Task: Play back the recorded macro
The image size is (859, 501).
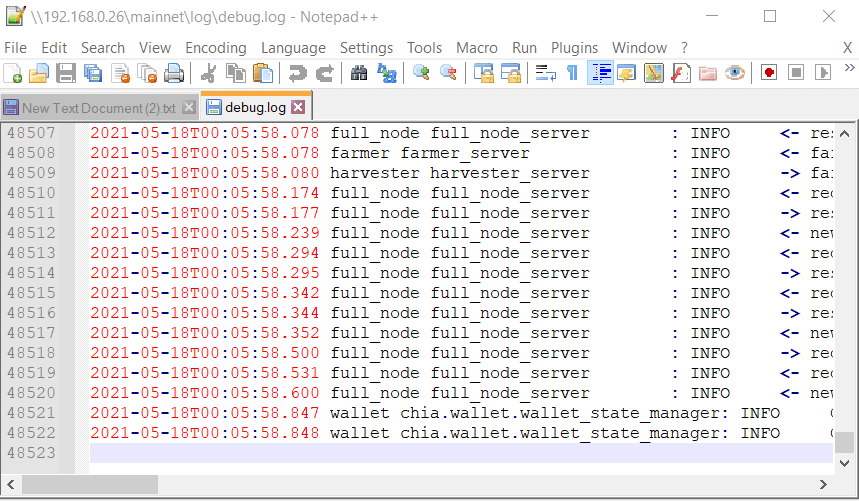Action: [x=823, y=72]
